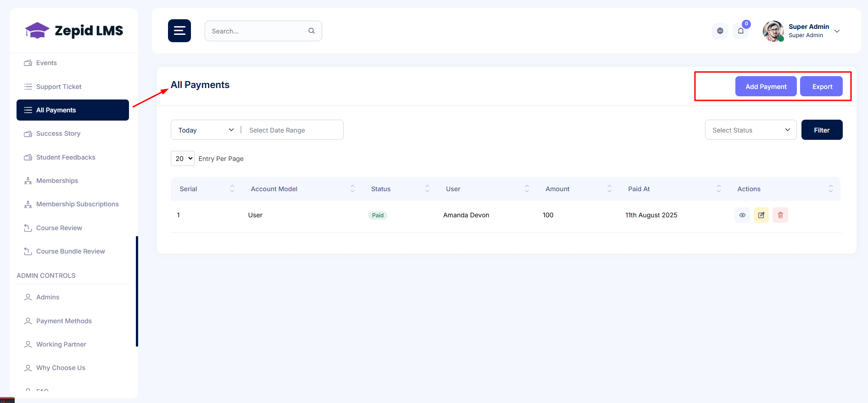Click the Add Payment button
The height and width of the screenshot is (403, 868).
766,86
